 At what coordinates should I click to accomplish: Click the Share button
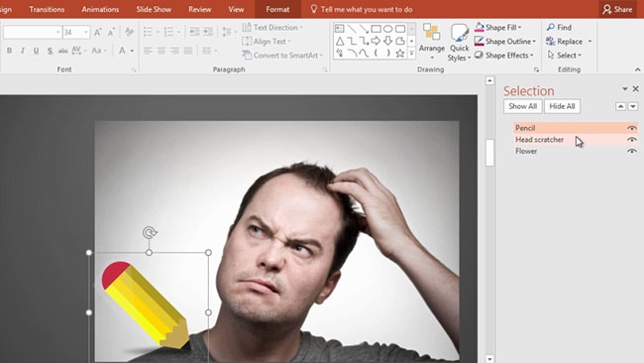click(617, 9)
